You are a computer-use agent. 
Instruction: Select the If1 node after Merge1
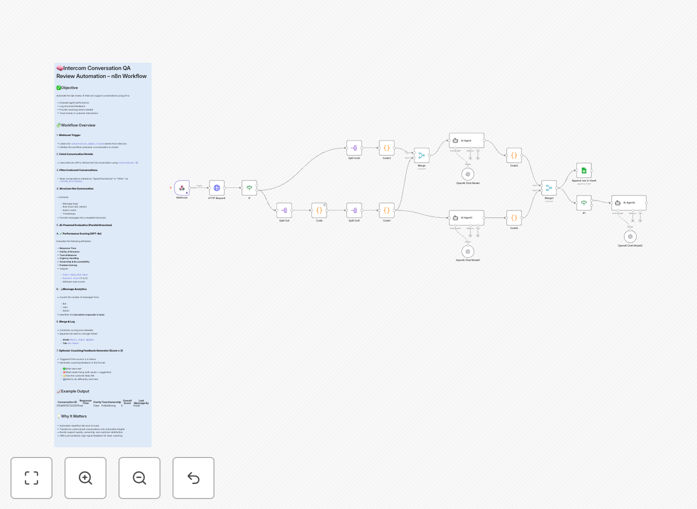pyautogui.click(x=584, y=203)
